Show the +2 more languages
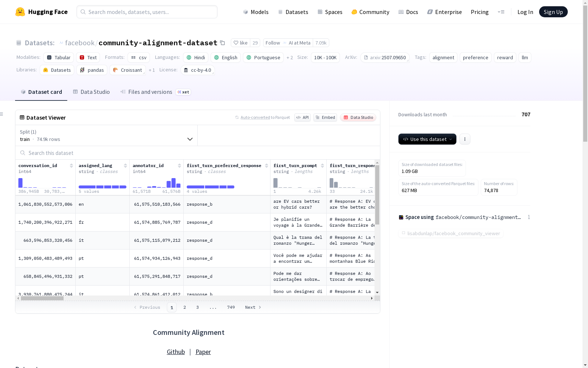Screen dimensions: 588x368 tap(290, 57)
